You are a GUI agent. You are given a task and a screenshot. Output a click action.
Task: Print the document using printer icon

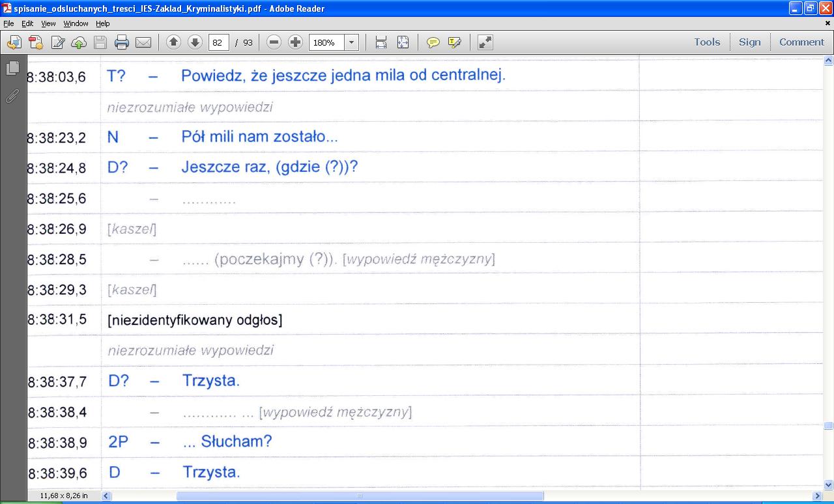(122, 42)
